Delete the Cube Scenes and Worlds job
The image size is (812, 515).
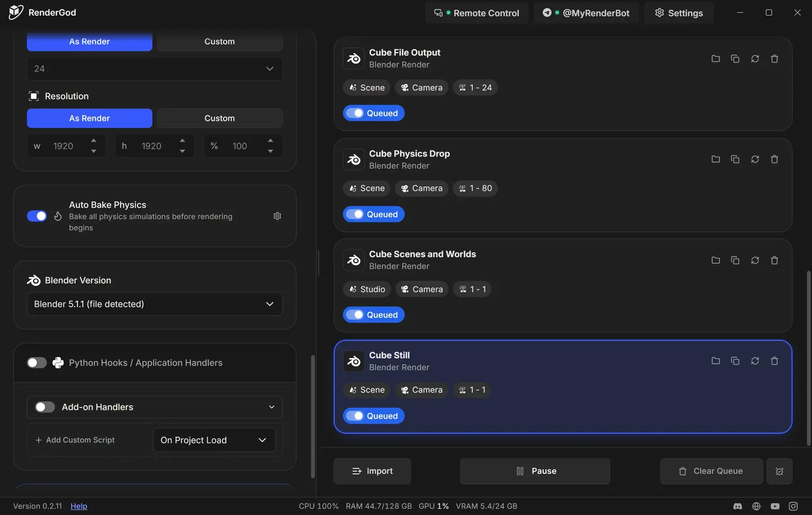coord(775,260)
